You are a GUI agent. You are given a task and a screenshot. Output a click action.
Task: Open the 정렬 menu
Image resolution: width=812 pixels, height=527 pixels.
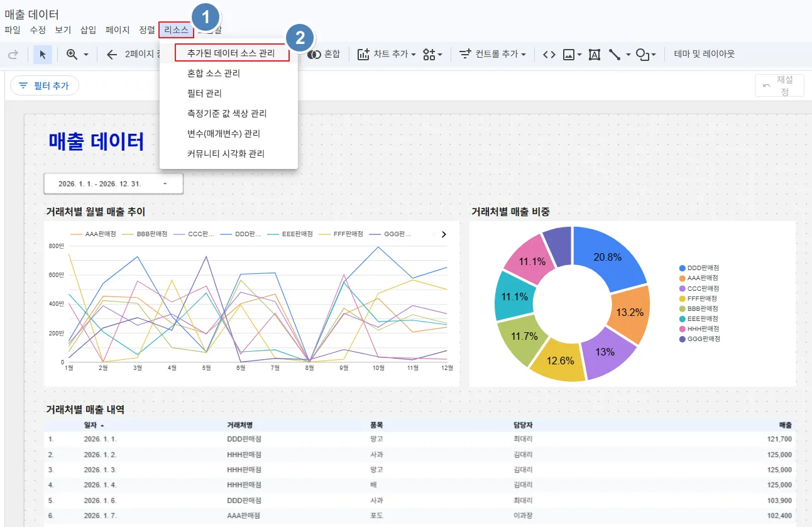(x=147, y=30)
